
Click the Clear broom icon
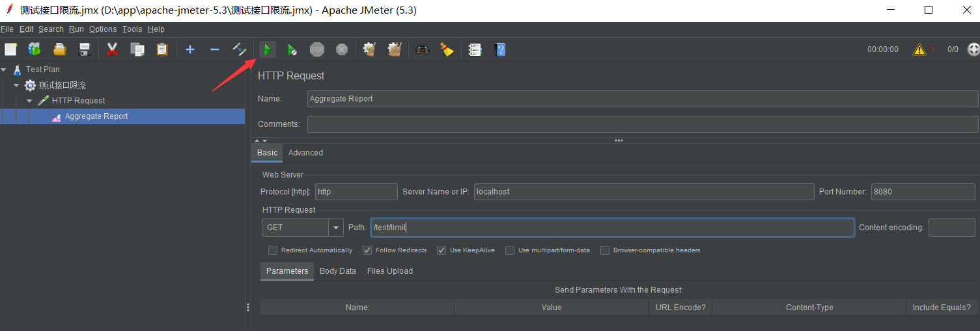[x=370, y=49]
